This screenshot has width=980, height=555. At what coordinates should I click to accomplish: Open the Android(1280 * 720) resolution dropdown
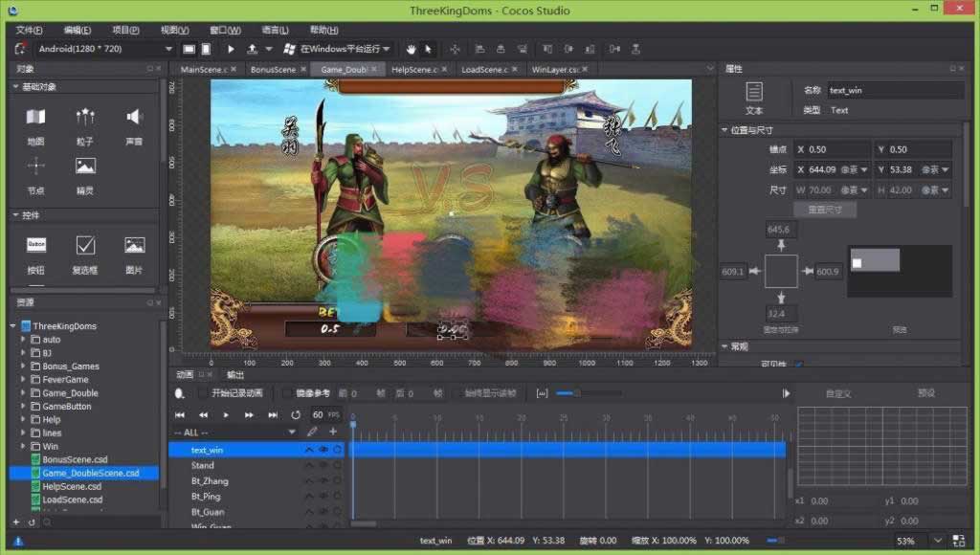coord(105,49)
